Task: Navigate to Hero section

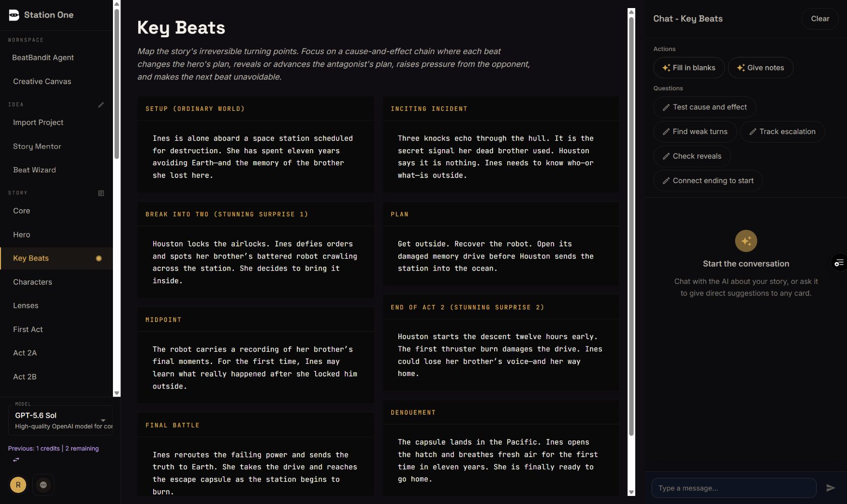Action: (x=56, y=234)
